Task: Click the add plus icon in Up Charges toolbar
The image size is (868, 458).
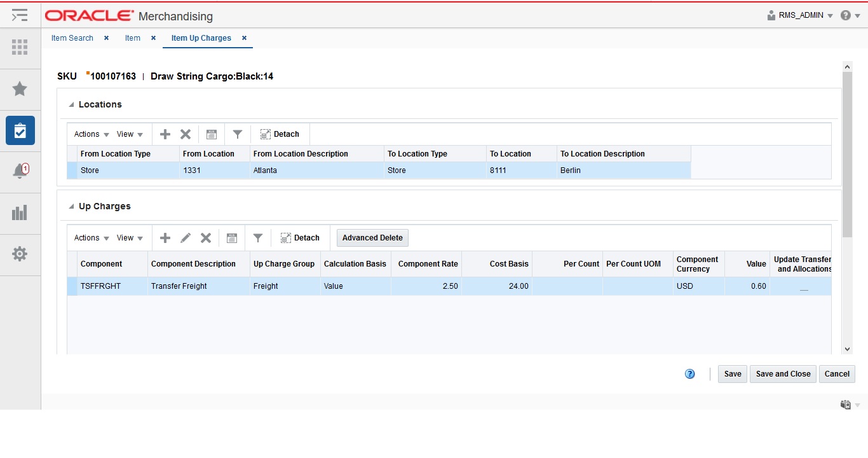Action: 165,238
